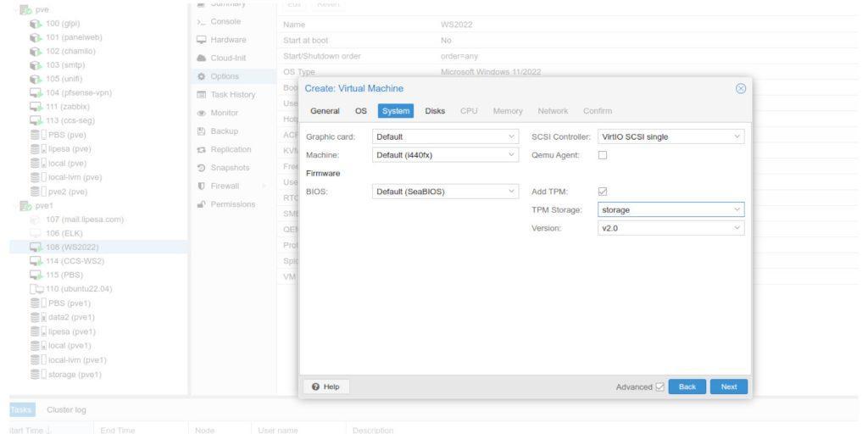Click the VM icon for 115 (PBS)
868x434 pixels.
[36, 275]
